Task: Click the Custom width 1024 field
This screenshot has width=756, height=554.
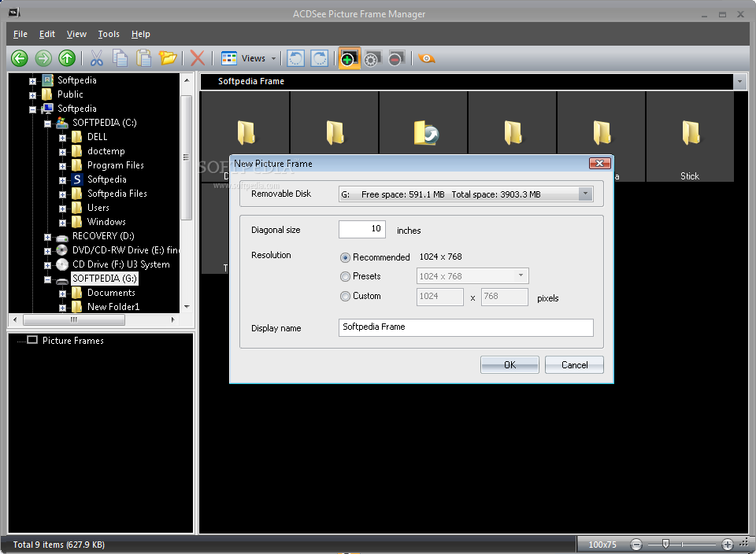Action: [439, 297]
